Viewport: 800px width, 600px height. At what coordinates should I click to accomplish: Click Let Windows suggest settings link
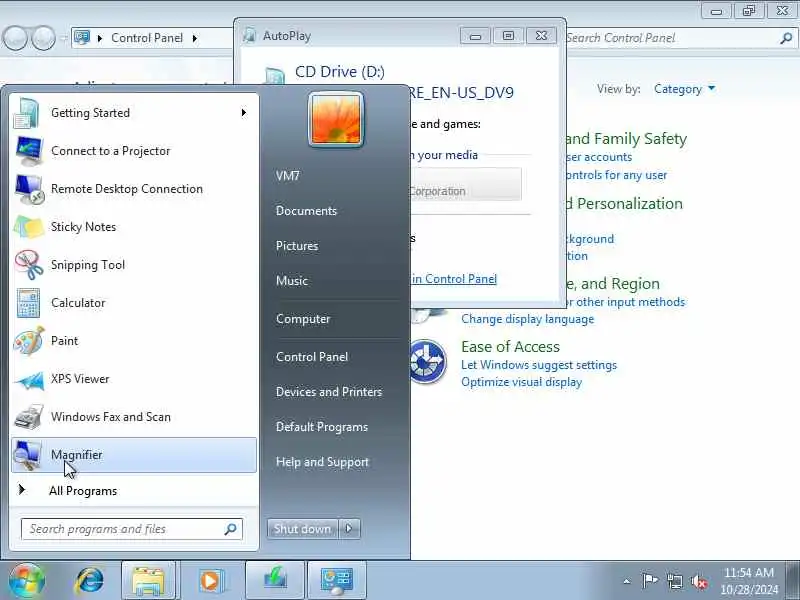point(539,365)
